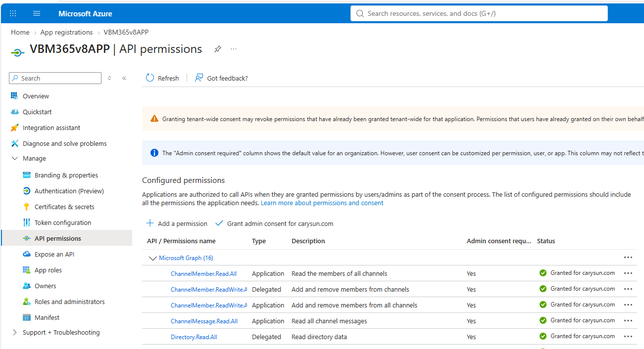The width and height of the screenshot is (644, 349).
Task: Collapse the Microsoft Graph (16) permissions group
Action: tap(152, 258)
